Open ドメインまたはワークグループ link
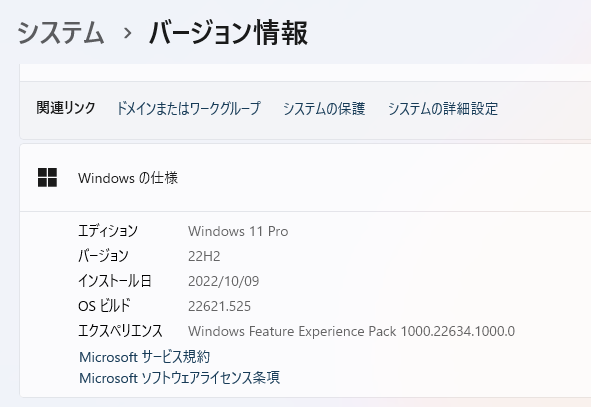The height and width of the screenshot is (407, 591). [188, 109]
